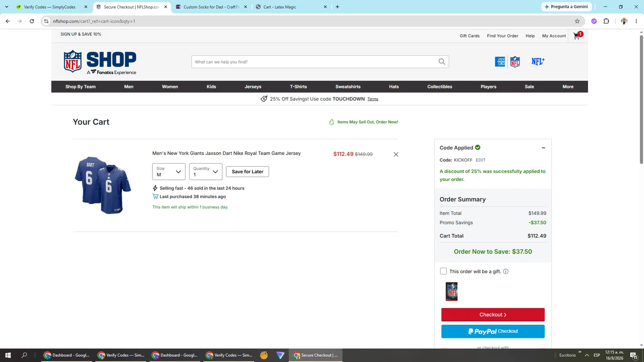Click the shopping cart icon in header
This screenshot has width=644, height=362.
(577, 36)
